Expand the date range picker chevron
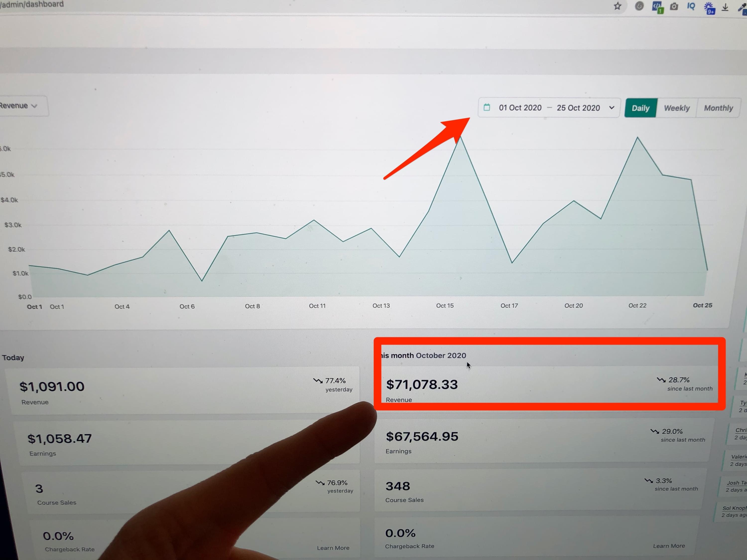This screenshot has height=560, width=747. (x=612, y=108)
